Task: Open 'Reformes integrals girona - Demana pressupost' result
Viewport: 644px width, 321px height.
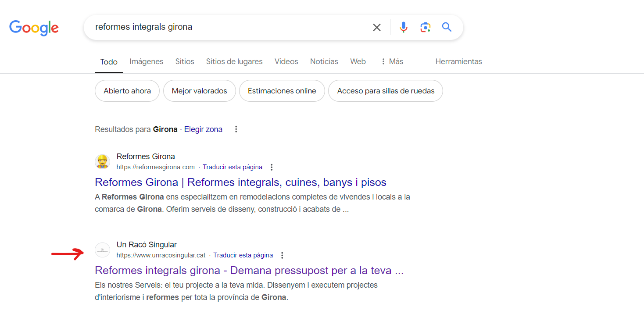Action: tap(249, 270)
